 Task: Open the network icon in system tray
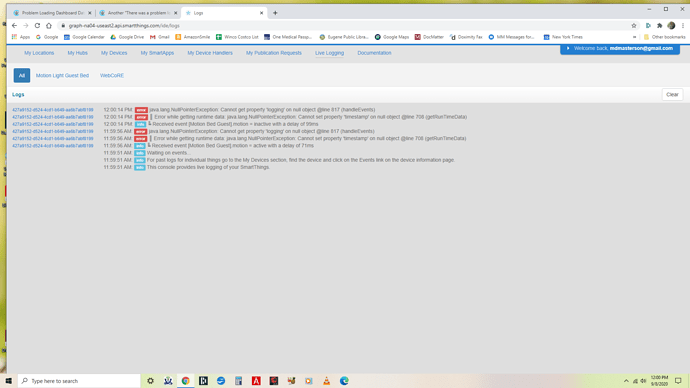tap(635, 381)
